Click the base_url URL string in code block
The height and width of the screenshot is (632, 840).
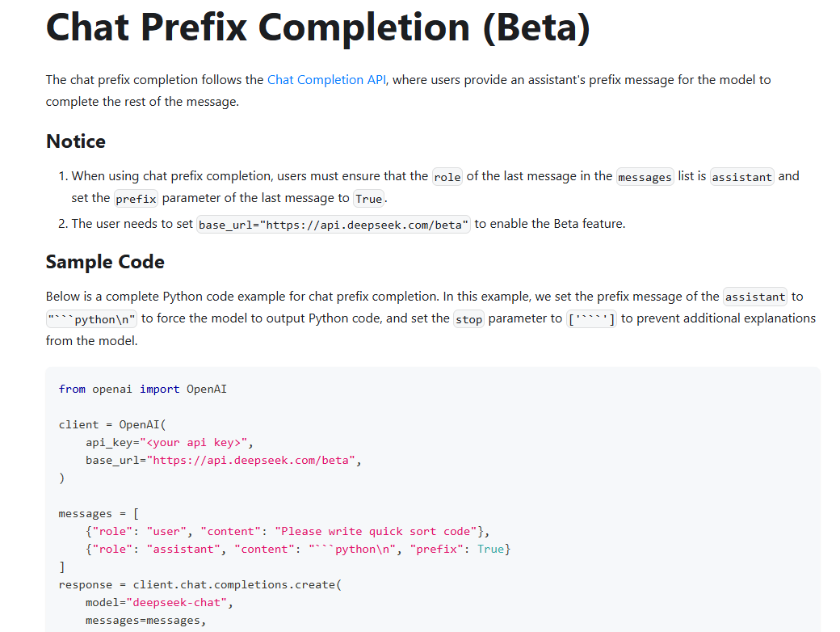(x=249, y=461)
